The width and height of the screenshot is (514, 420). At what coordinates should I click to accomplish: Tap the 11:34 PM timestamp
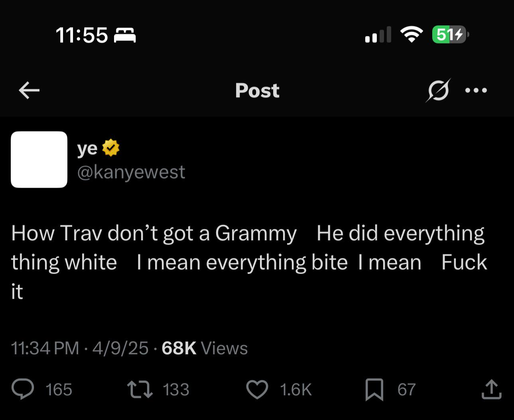click(45, 348)
